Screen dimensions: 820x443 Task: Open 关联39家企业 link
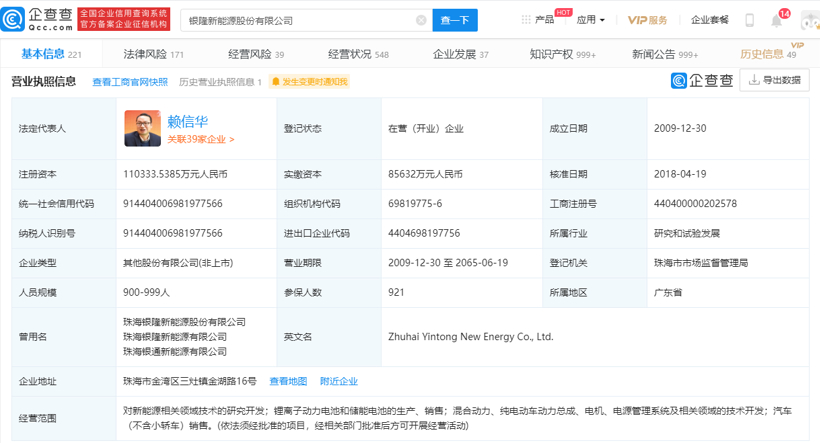[x=201, y=139]
